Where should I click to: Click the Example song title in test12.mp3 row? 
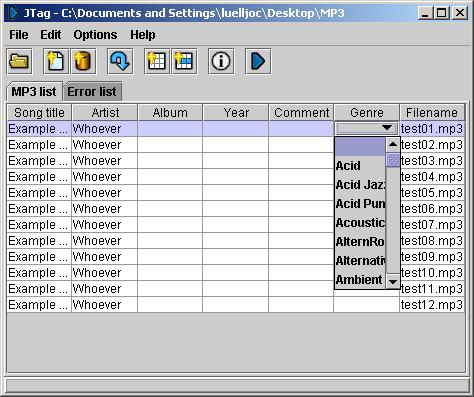39,305
